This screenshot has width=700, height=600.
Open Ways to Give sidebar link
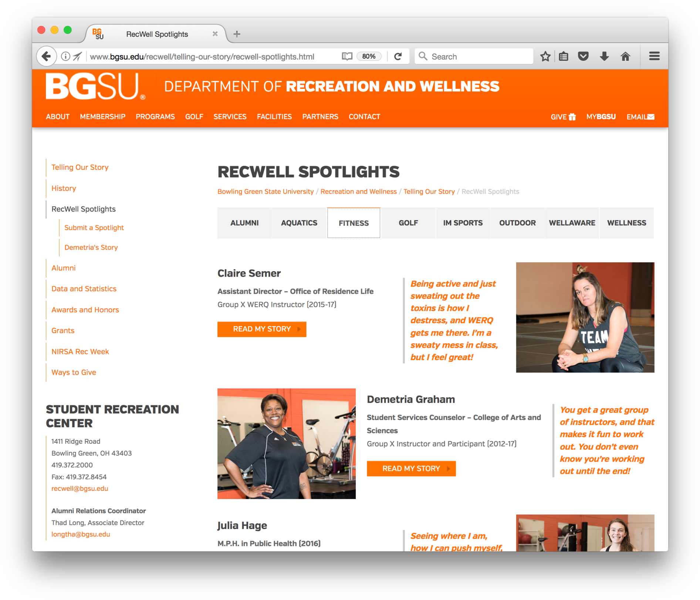[74, 373]
